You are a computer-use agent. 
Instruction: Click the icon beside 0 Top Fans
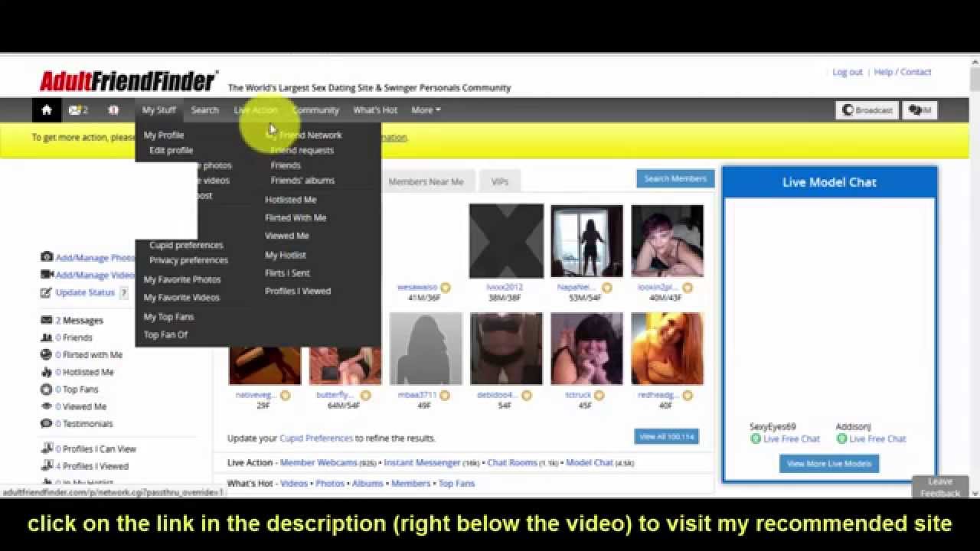click(47, 389)
